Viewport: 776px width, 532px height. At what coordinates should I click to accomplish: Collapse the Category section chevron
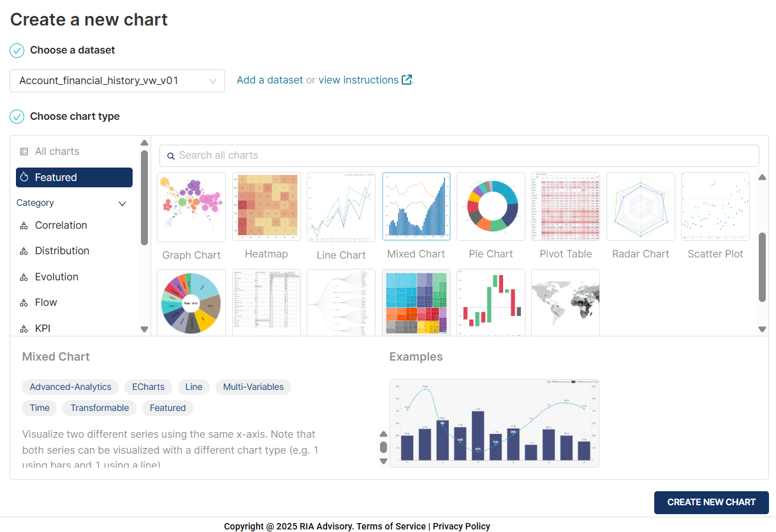pos(123,203)
